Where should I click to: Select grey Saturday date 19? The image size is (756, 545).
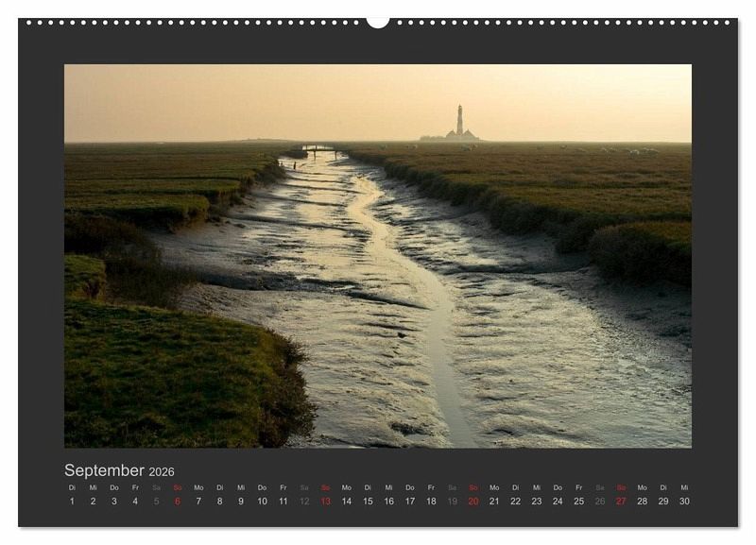(453, 502)
